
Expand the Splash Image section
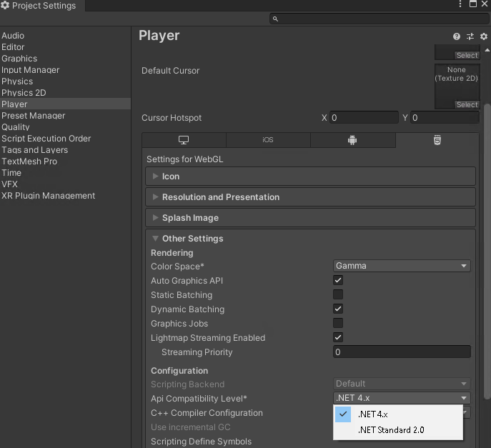pyautogui.click(x=310, y=218)
